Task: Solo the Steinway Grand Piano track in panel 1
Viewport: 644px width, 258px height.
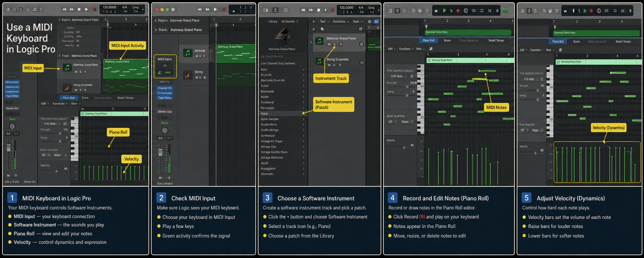Action: coord(80,72)
